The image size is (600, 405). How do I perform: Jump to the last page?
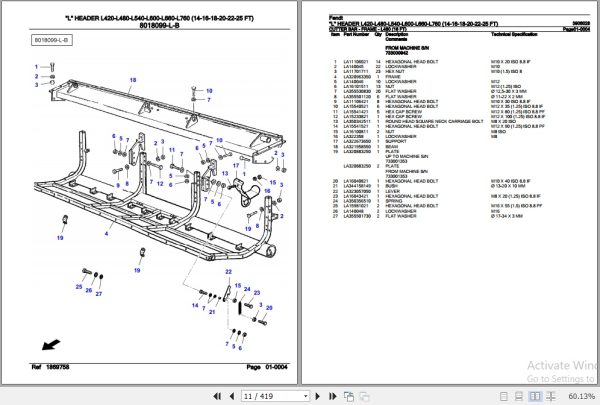[333, 396]
